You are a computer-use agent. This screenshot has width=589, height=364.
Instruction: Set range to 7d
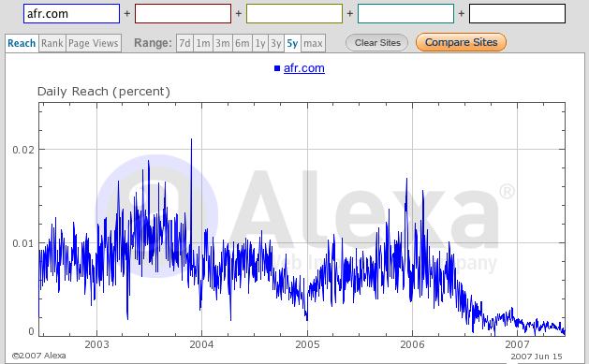tap(184, 44)
